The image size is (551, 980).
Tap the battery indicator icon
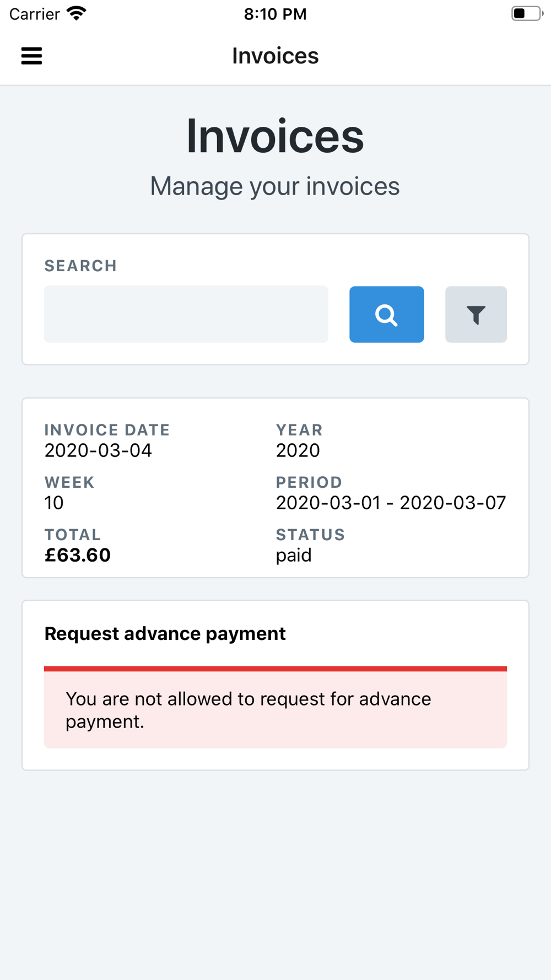click(526, 13)
